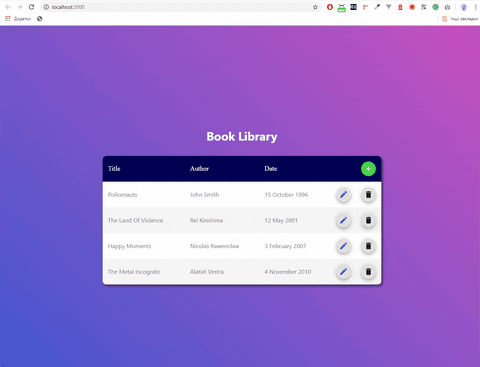Select date 12 May 2001
The width and height of the screenshot is (480, 367).
[281, 220]
